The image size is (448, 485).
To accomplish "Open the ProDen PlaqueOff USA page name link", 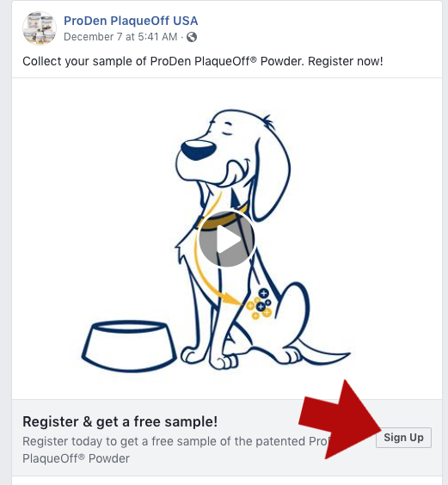I will (131, 21).
